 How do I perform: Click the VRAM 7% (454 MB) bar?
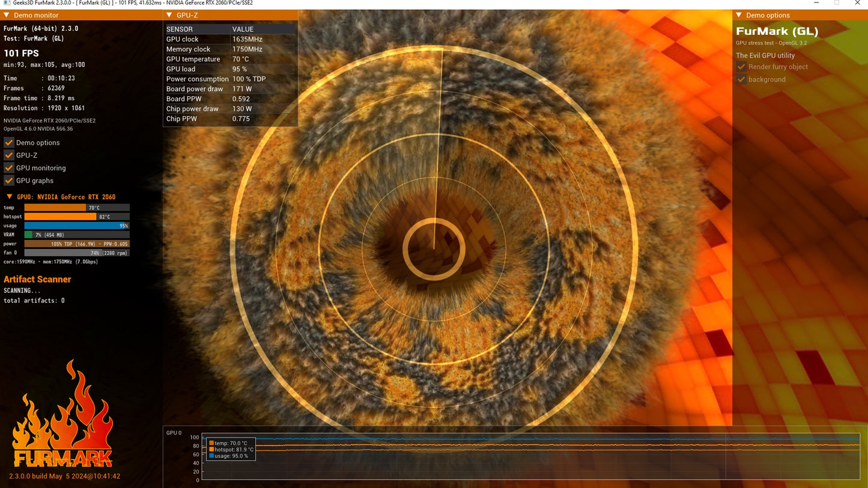point(77,235)
